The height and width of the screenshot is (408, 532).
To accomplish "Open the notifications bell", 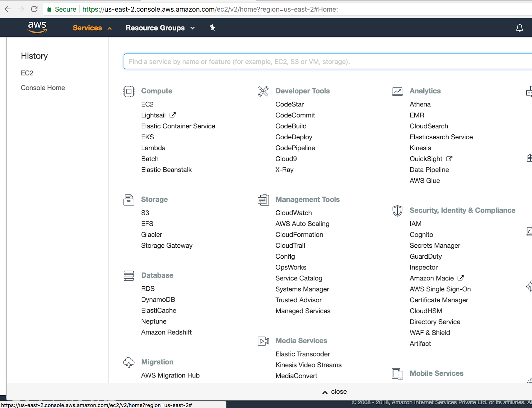I will (x=519, y=28).
